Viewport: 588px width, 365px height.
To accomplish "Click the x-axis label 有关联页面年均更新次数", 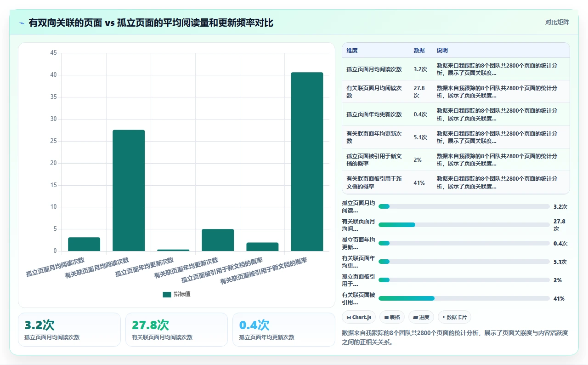I will (x=186, y=268).
